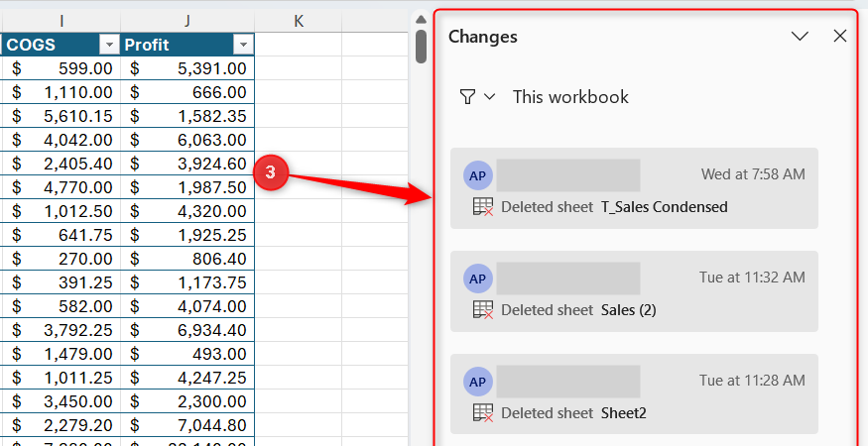
Task: Select Profit cell with 5,391.00
Action: (x=187, y=68)
